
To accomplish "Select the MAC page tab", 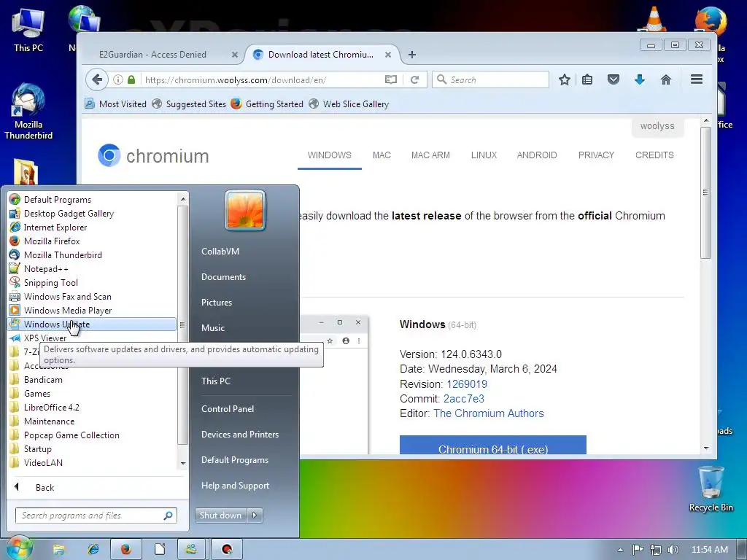I will point(382,155).
